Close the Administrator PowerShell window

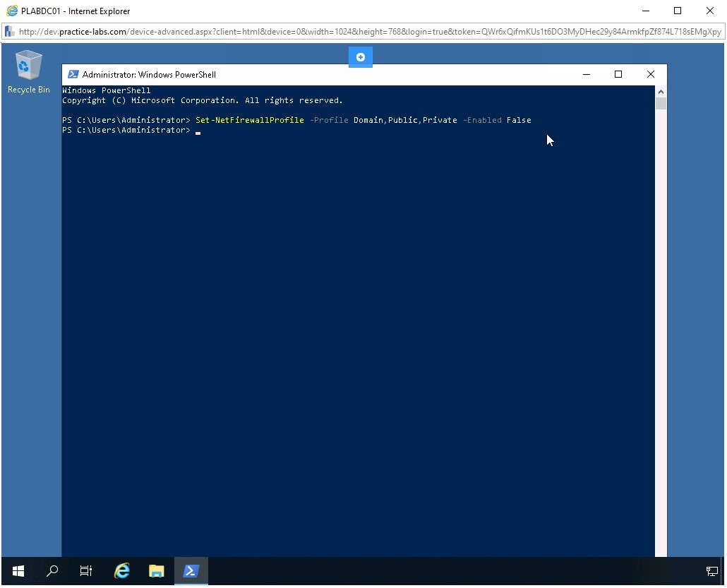click(x=651, y=75)
